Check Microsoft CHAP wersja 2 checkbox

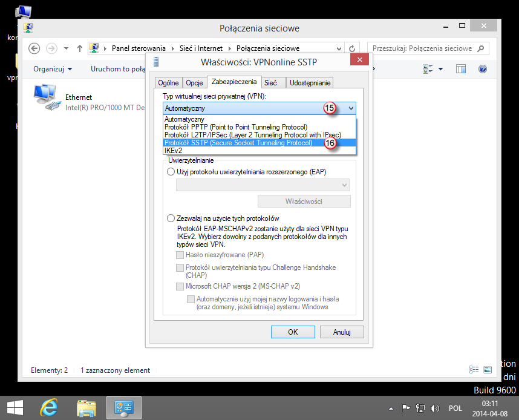click(180, 286)
